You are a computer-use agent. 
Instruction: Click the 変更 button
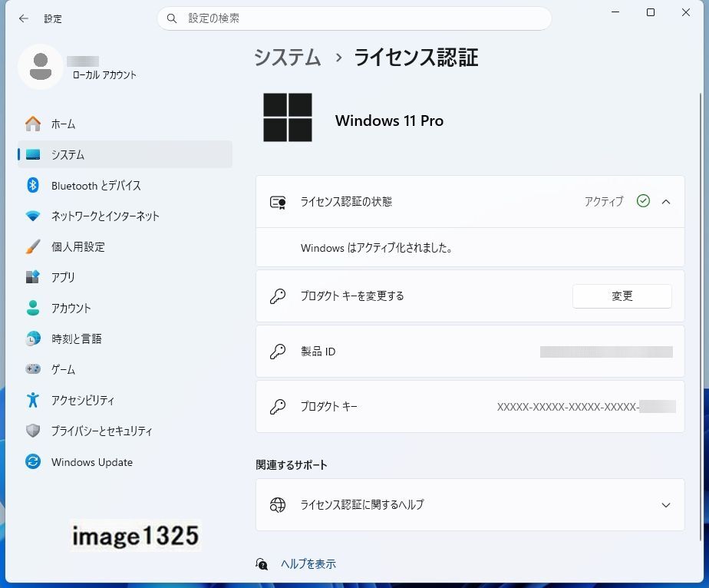(x=622, y=296)
